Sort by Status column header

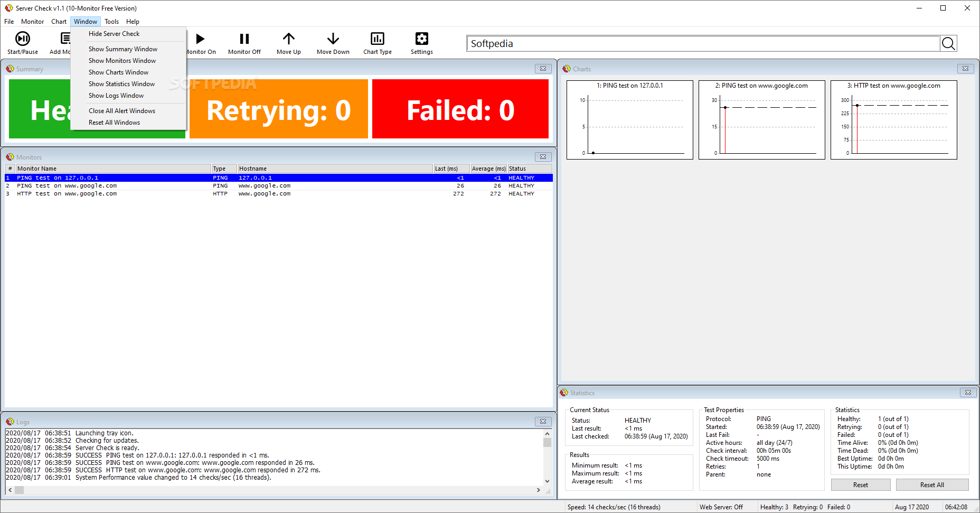pos(530,169)
